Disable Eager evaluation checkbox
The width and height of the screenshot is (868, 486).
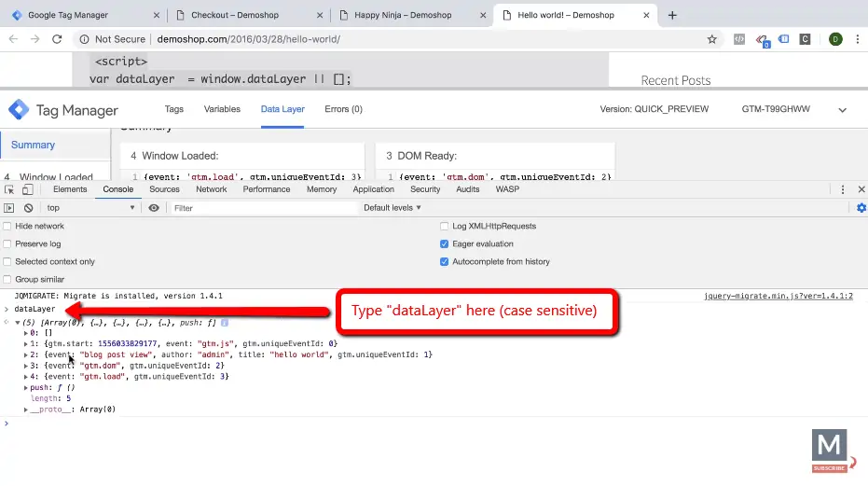444,243
